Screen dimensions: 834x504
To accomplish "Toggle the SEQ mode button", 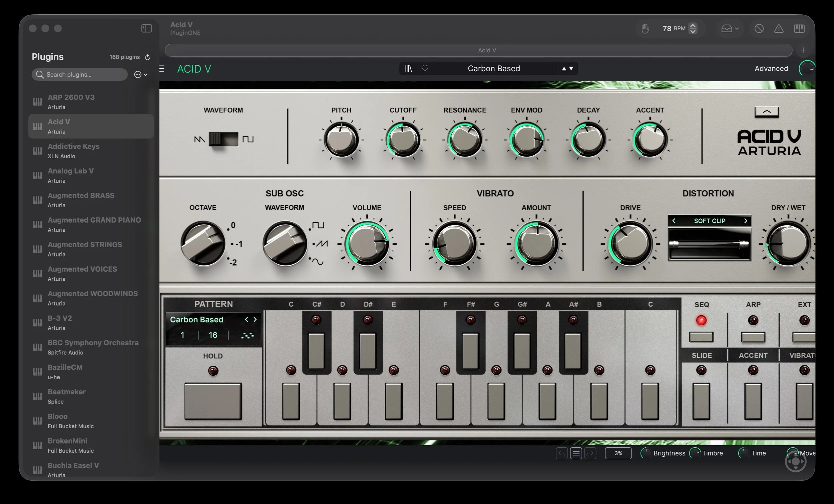I will pyautogui.click(x=701, y=337).
